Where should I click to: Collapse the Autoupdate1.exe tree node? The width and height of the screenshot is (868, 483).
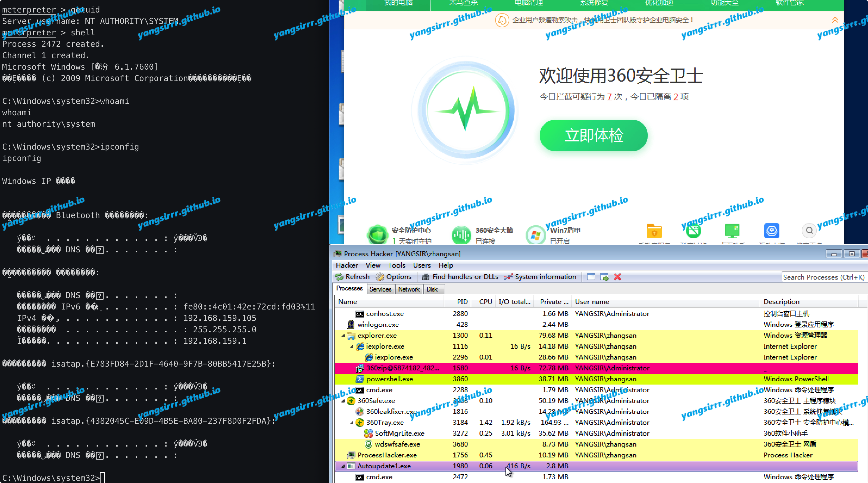(343, 466)
